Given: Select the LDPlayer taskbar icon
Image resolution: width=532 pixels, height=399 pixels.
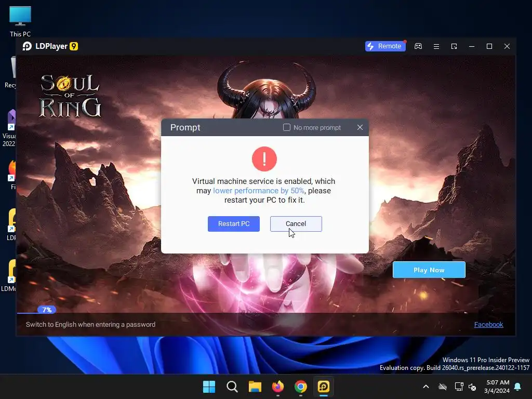Looking at the screenshot, I should click(324, 387).
